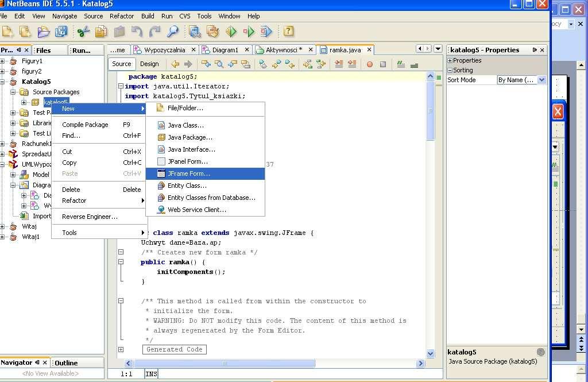Screen dimensions: 588x382
Task: Click the red X button in background window
Action: [x=558, y=111]
